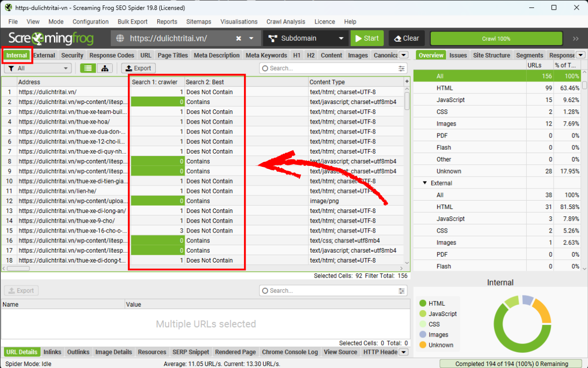
Task: Collapse the External tree section
Action: (424, 183)
